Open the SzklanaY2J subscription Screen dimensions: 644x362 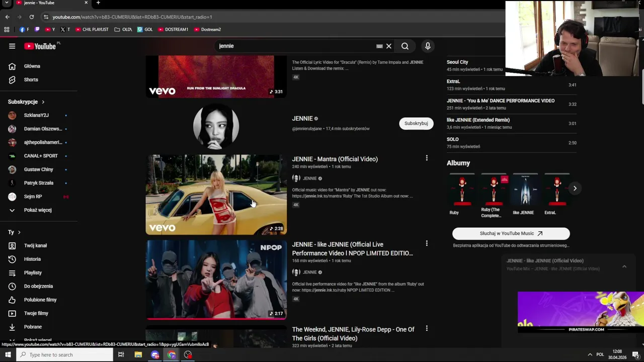(x=36, y=116)
